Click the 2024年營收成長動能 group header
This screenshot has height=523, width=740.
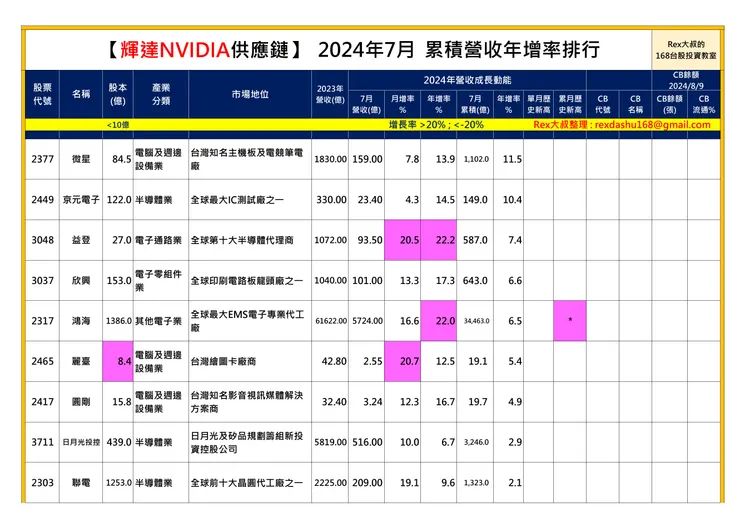(467, 80)
